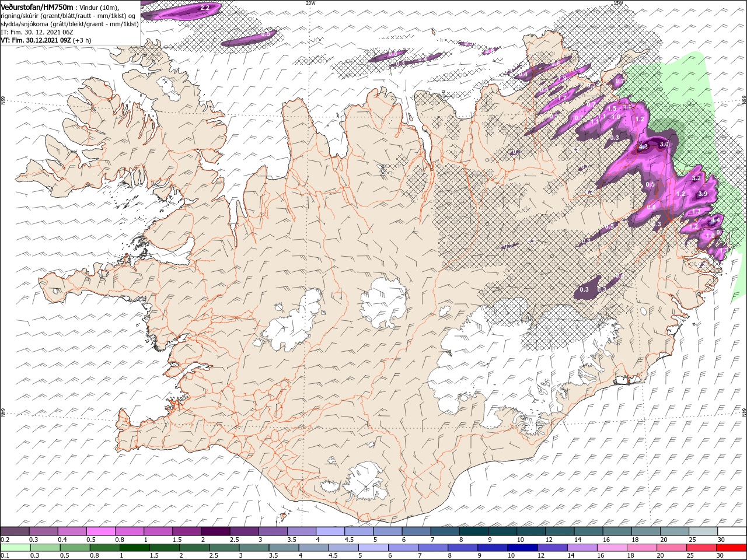
Task: Click the 1.7 precipitation value label
Action: (x=562, y=98)
